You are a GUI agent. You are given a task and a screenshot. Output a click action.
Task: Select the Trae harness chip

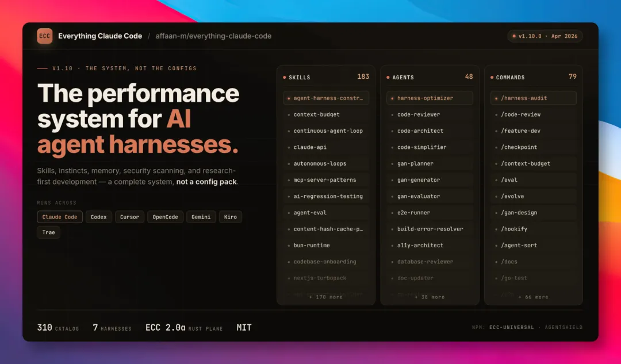(49, 232)
